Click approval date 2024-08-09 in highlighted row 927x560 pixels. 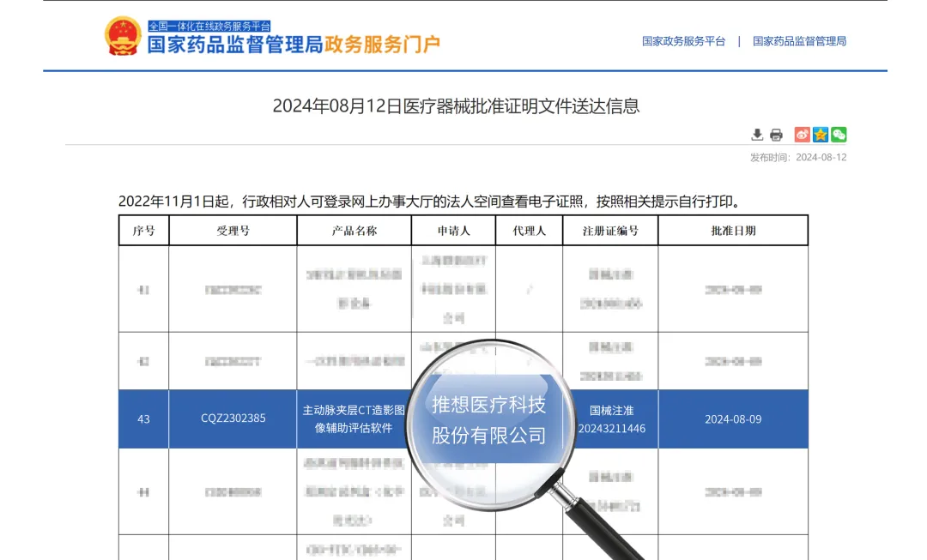click(733, 419)
